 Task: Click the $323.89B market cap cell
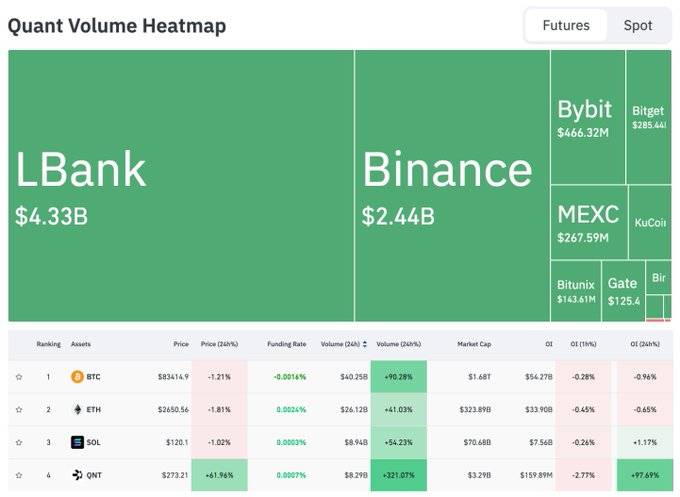pos(475,409)
